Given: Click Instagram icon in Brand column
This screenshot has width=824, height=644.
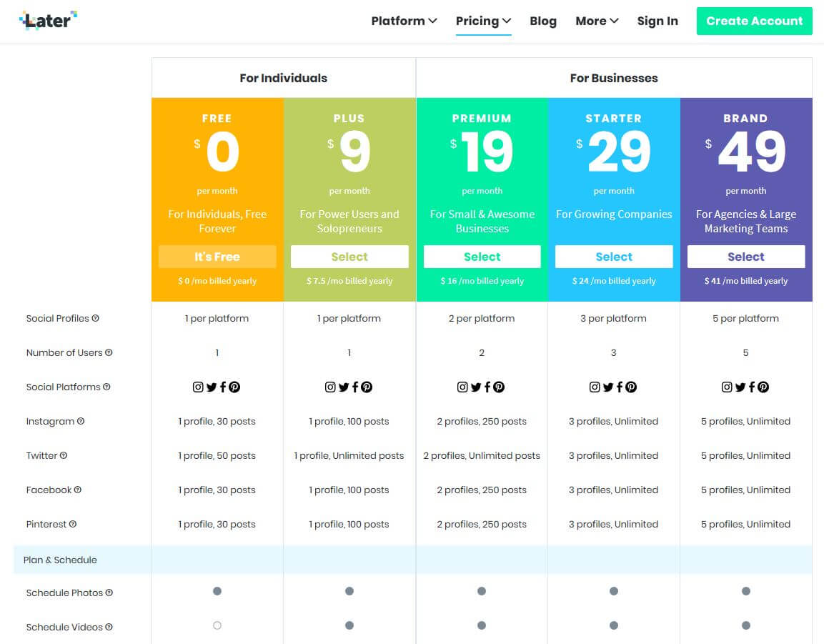Looking at the screenshot, I should (x=727, y=387).
